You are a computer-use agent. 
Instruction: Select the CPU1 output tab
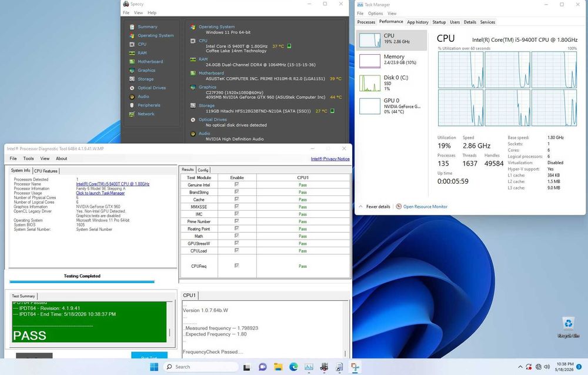[x=189, y=296]
